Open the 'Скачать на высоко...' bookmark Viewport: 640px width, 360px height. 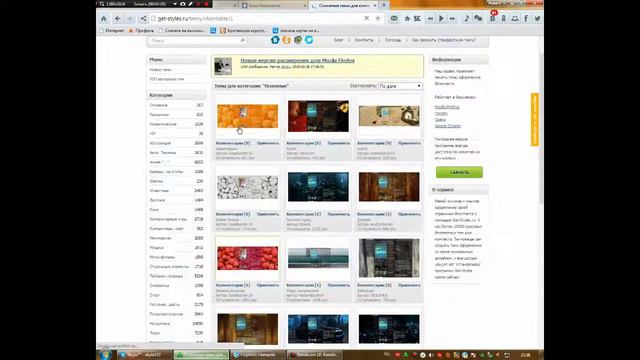coord(182,31)
